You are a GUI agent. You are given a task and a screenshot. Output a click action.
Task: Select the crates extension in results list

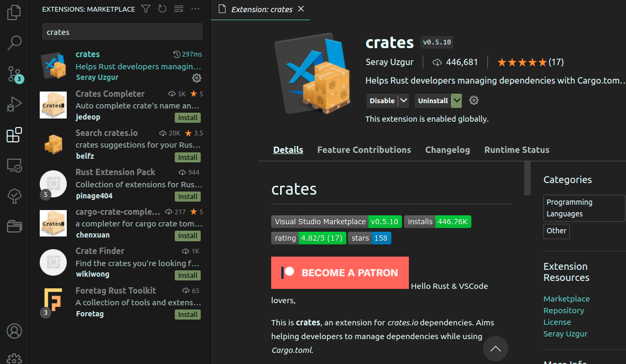click(x=121, y=66)
